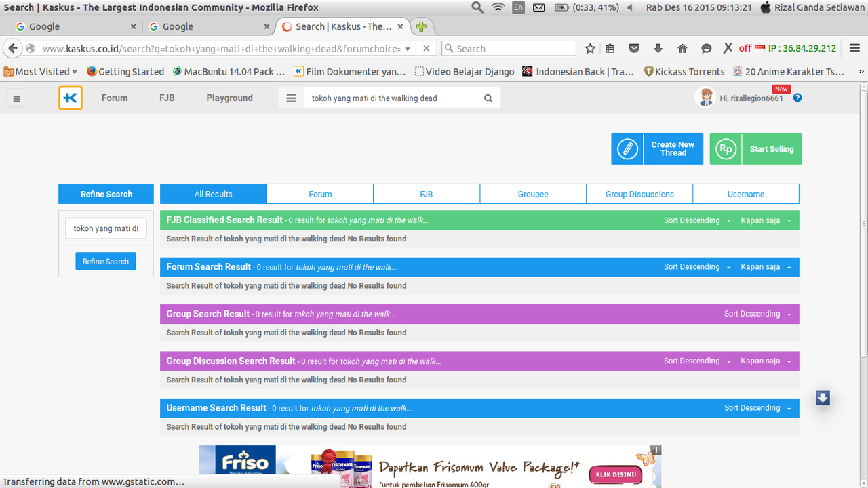Image resolution: width=868 pixels, height=488 pixels.
Task: Open the bookmarks list icon in the toolbar
Action: [610, 49]
